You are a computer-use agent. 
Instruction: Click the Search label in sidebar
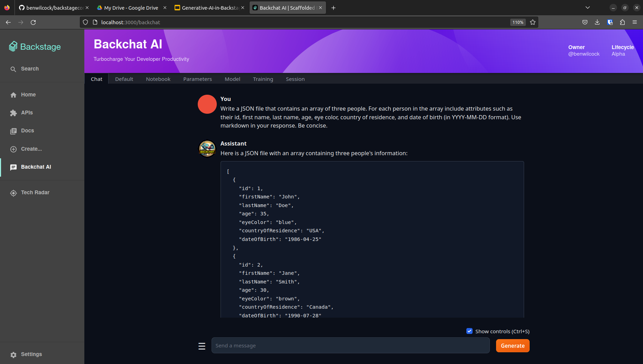coord(30,69)
